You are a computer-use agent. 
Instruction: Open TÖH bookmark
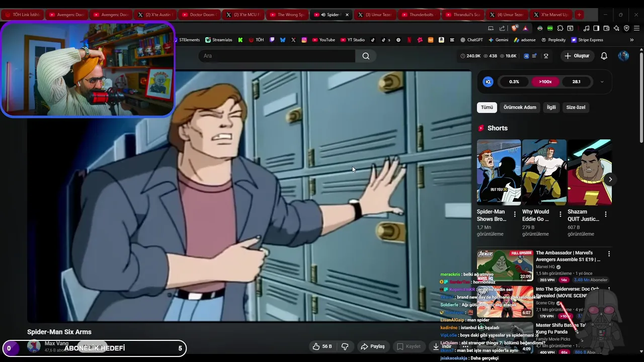pyautogui.click(x=256, y=40)
